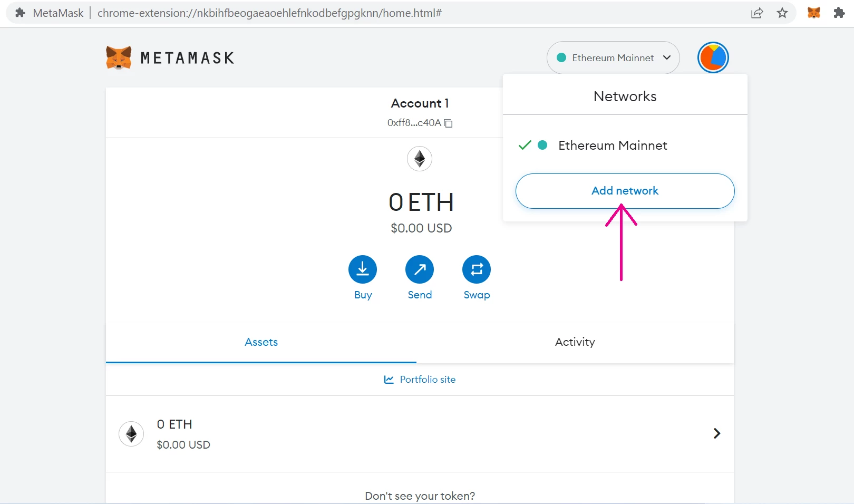Click the Add network button
This screenshot has height=504, width=854.
pos(625,191)
